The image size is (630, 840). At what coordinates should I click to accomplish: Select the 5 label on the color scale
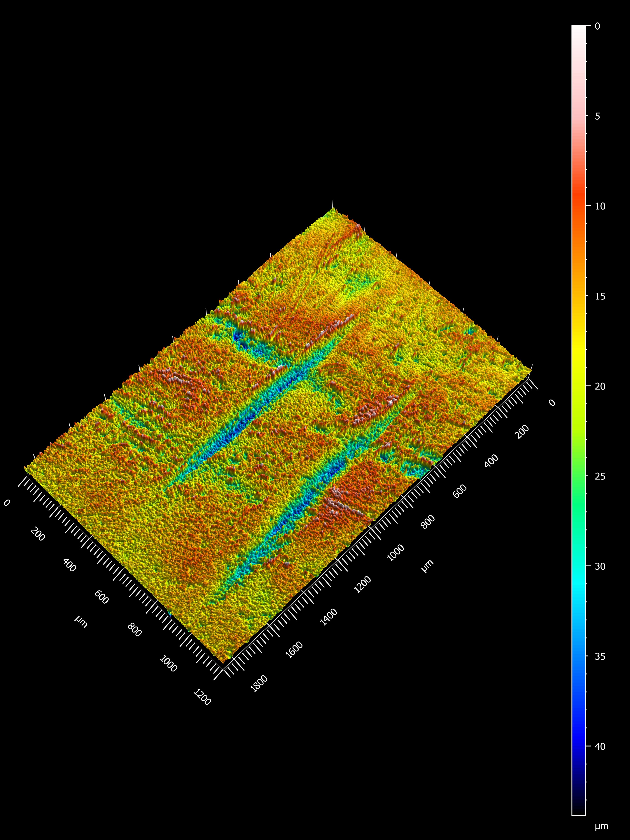tap(598, 116)
